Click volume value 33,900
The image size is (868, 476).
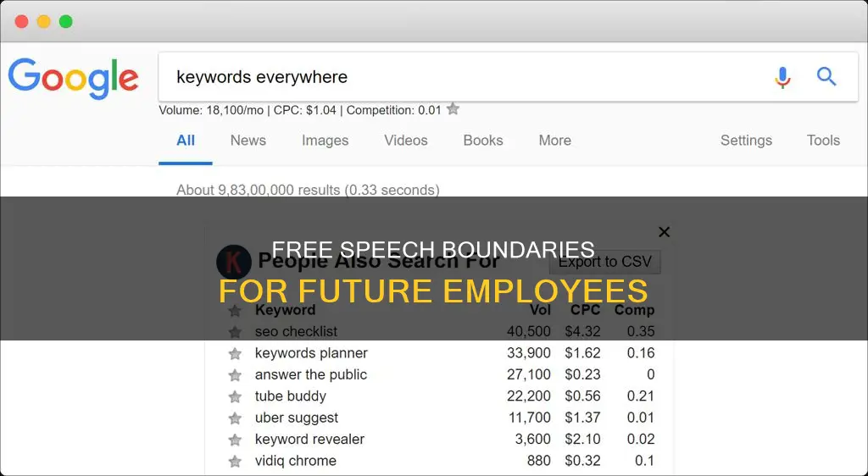pyautogui.click(x=529, y=352)
